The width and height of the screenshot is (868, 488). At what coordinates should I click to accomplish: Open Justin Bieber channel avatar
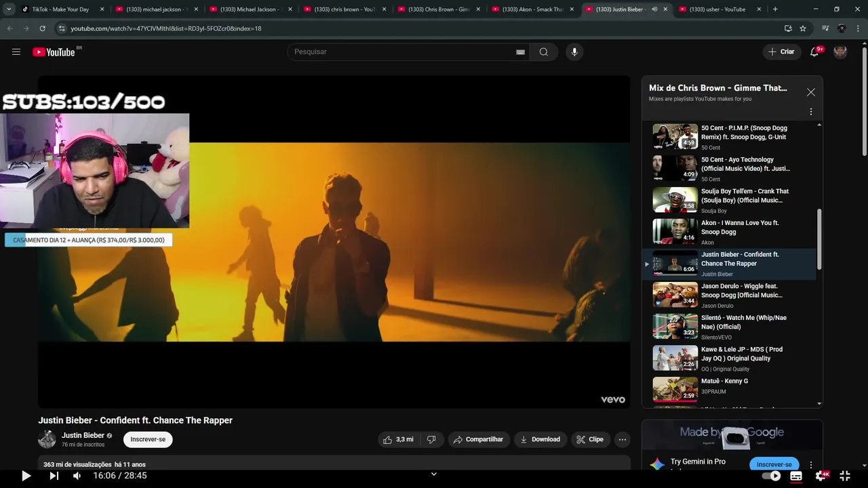47,439
